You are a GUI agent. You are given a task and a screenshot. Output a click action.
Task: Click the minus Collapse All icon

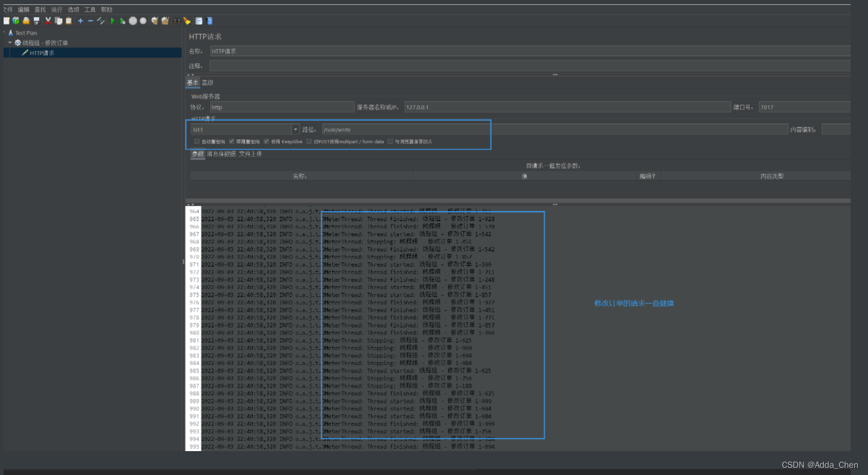(91, 21)
